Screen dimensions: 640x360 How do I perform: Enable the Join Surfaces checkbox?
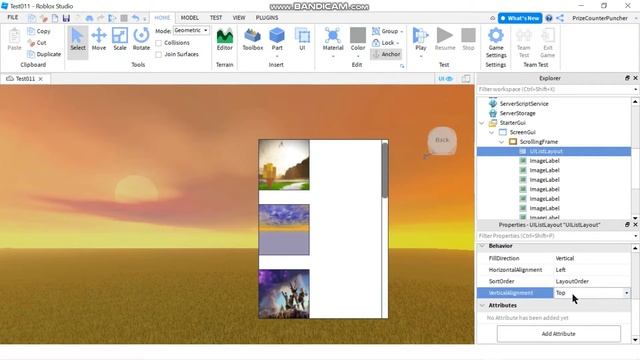point(159,54)
